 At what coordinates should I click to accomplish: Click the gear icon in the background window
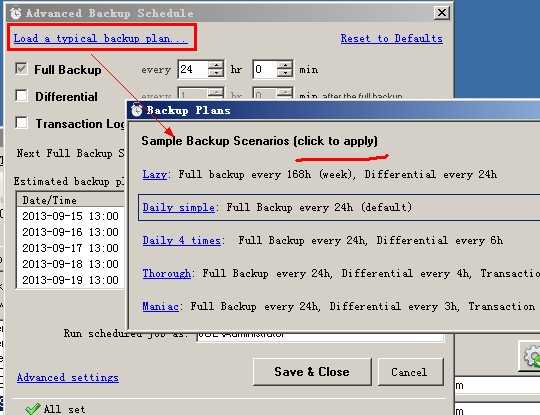tap(531, 356)
